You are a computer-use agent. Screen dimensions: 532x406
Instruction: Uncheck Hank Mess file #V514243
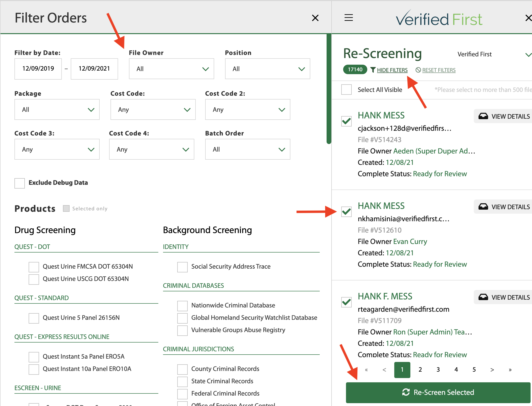pos(346,121)
